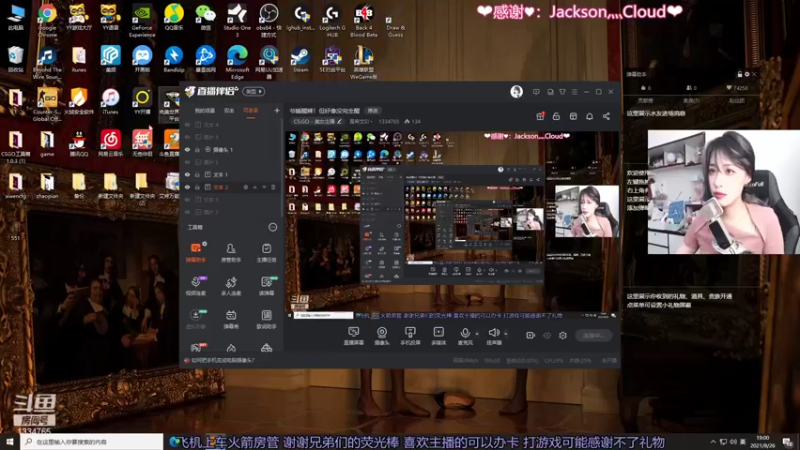Image resolution: width=800 pixels, height=450 pixels.
Task: Open the phone-as-webcam help link at bottom
Action: coord(222,360)
